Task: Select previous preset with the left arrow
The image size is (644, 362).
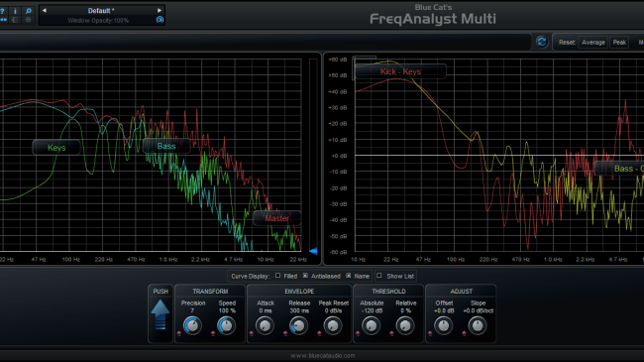Action: 45,10
